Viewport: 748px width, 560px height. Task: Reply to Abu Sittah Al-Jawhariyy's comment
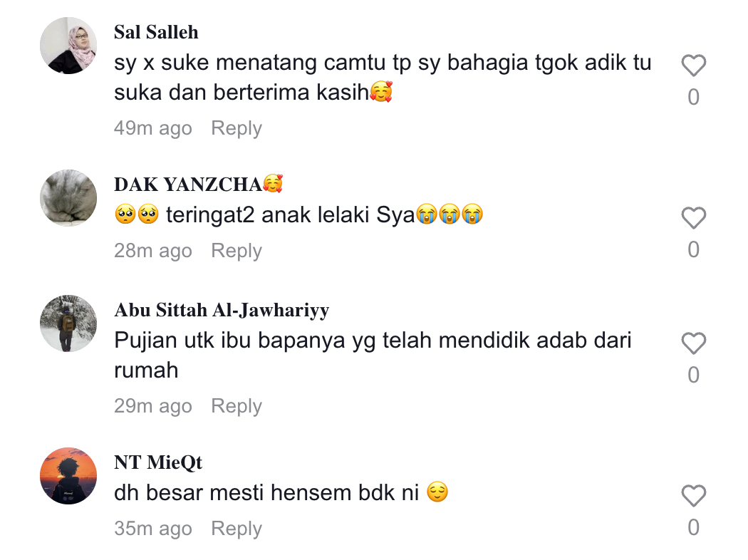pos(237,406)
